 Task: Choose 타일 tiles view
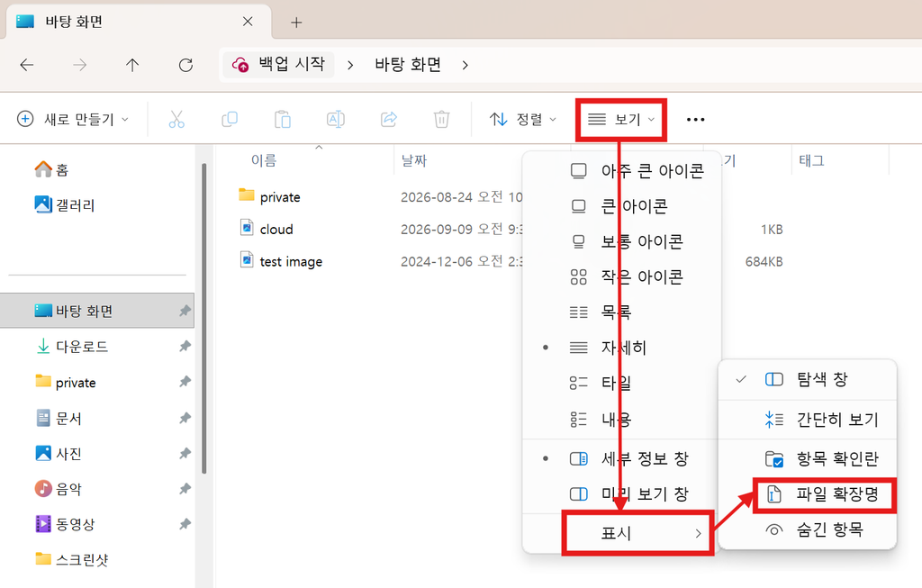(x=621, y=383)
